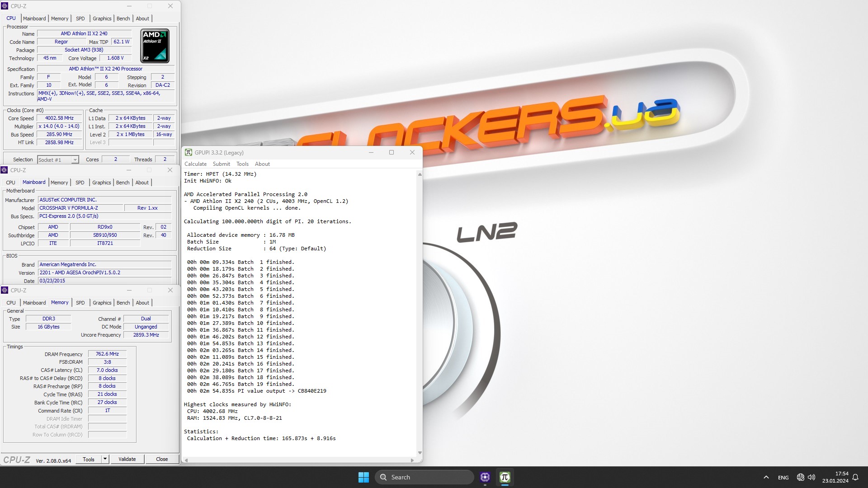Open the Tools menu in GPUPI
This screenshot has height=488, width=868.
242,164
